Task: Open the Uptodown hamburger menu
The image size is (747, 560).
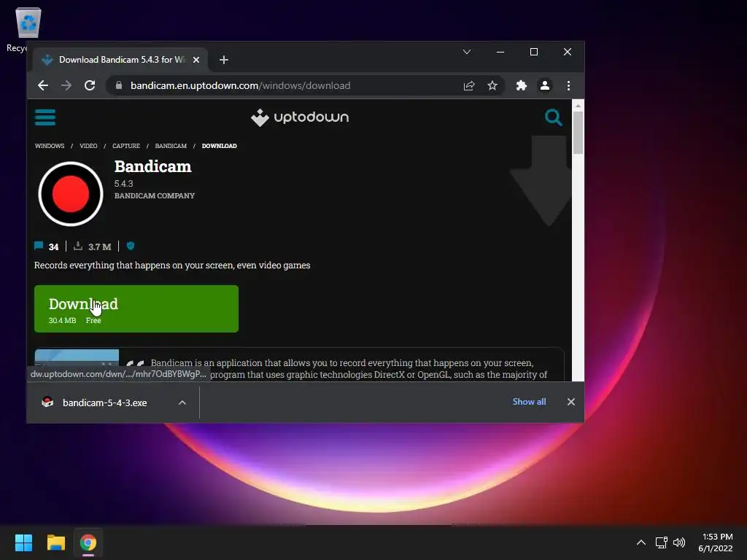Action: [45, 117]
